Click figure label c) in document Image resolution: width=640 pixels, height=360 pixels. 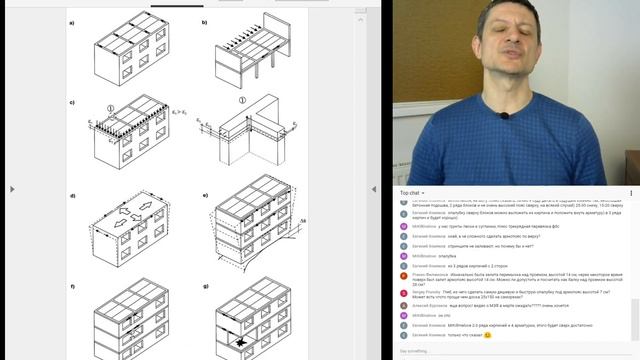[x=72, y=103]
